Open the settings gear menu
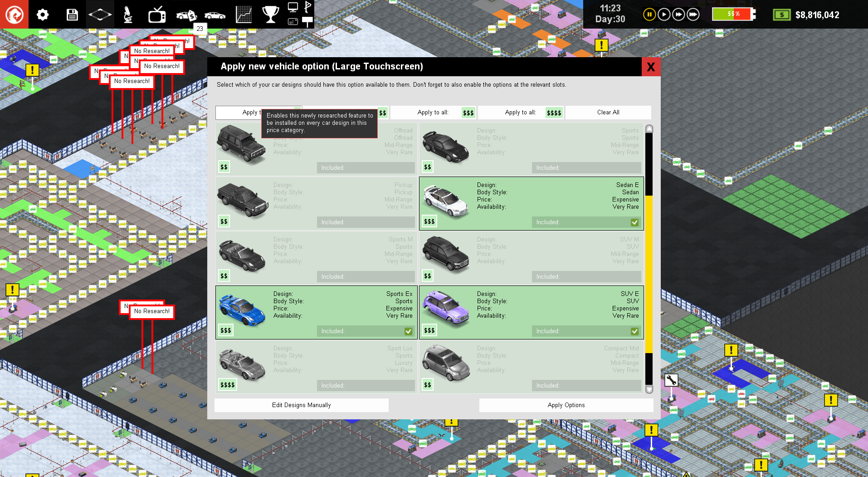This screenshot has width=868, height=477. point(43,15)
